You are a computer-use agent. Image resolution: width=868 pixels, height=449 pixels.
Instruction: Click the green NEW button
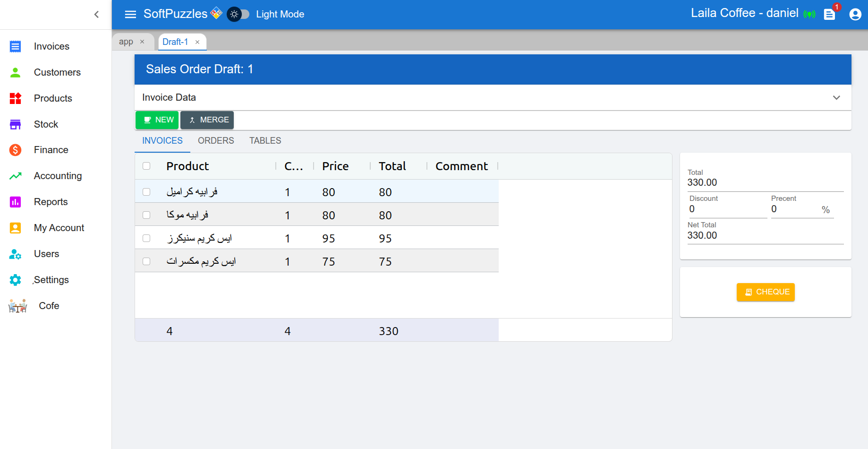pyautogui.click(x=157, y=120)
